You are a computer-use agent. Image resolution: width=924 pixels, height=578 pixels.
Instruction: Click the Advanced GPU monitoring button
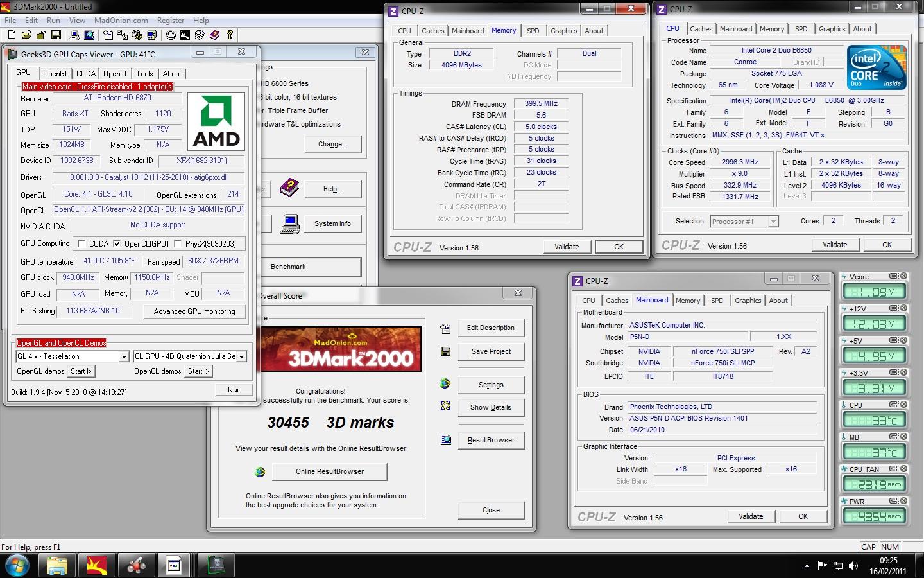pos(194,311)
